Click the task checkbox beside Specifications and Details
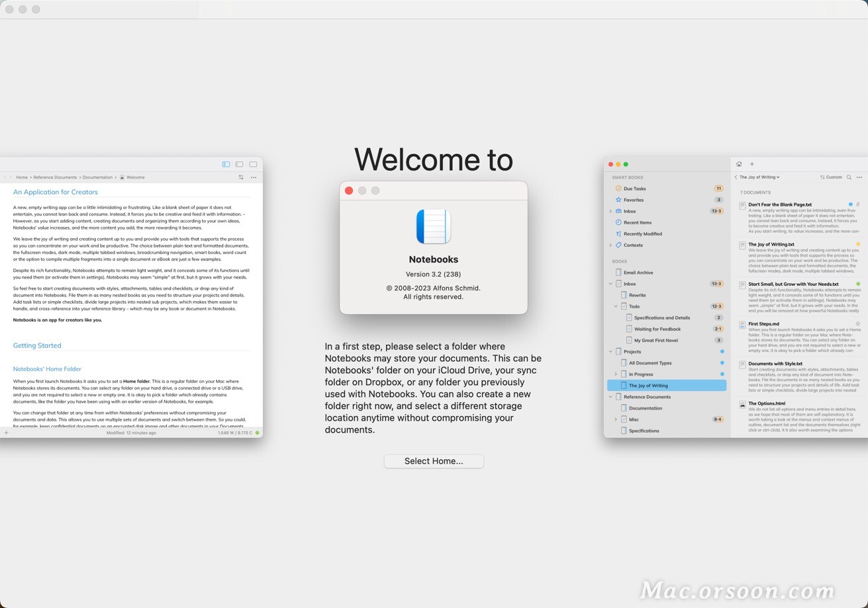 pos(629,318)
